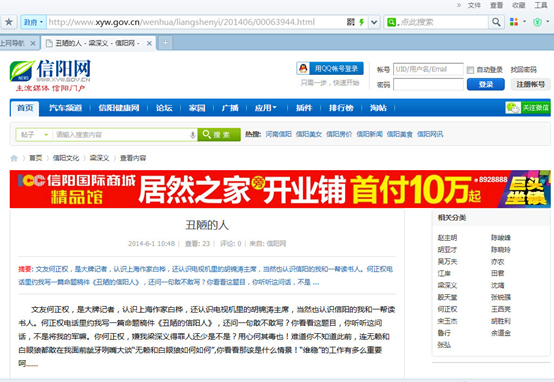Click the green shield security icon

point(537,22)
